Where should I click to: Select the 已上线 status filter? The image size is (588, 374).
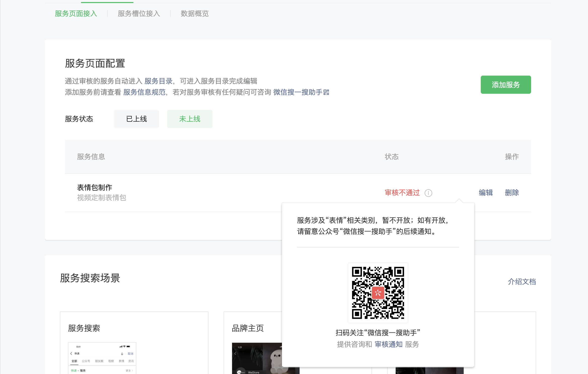[136, 119]
